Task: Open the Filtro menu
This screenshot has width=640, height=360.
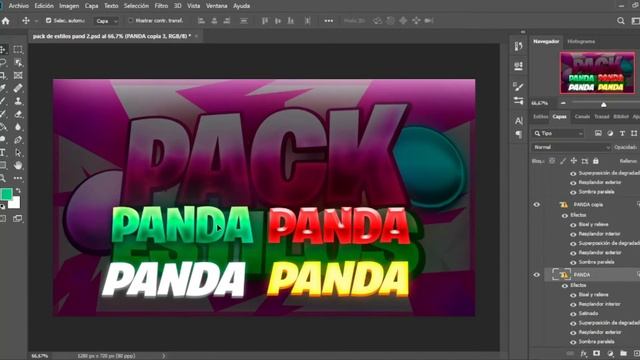Action: [161, 6]
